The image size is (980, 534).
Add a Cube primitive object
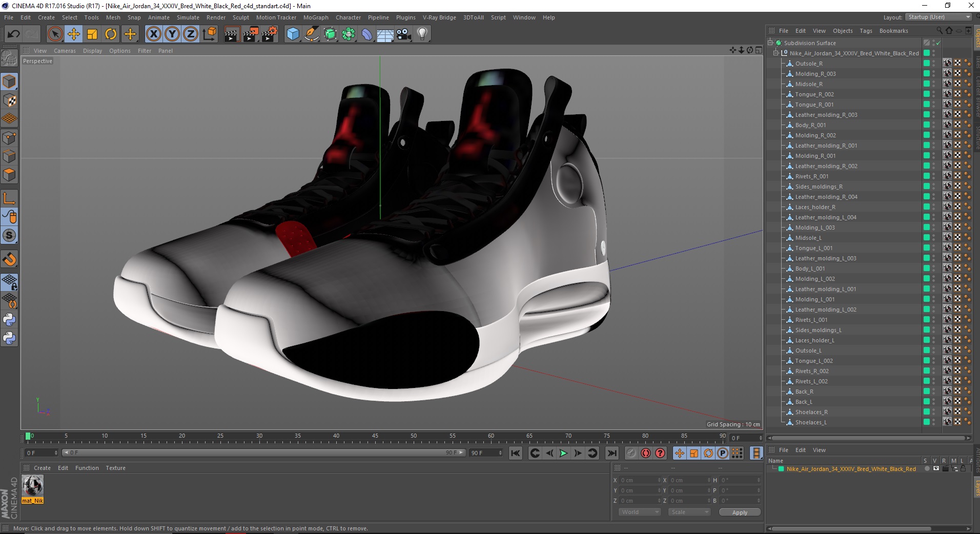pos(293,34)
